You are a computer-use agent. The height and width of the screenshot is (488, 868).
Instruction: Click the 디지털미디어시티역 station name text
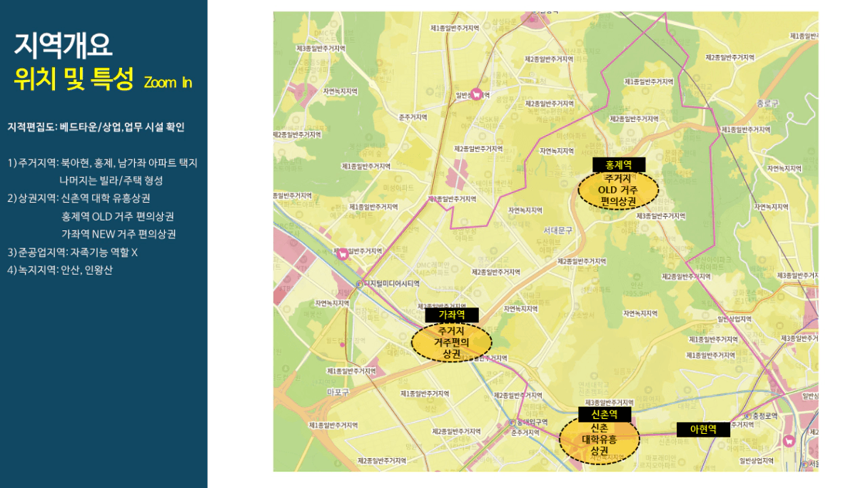391,283
